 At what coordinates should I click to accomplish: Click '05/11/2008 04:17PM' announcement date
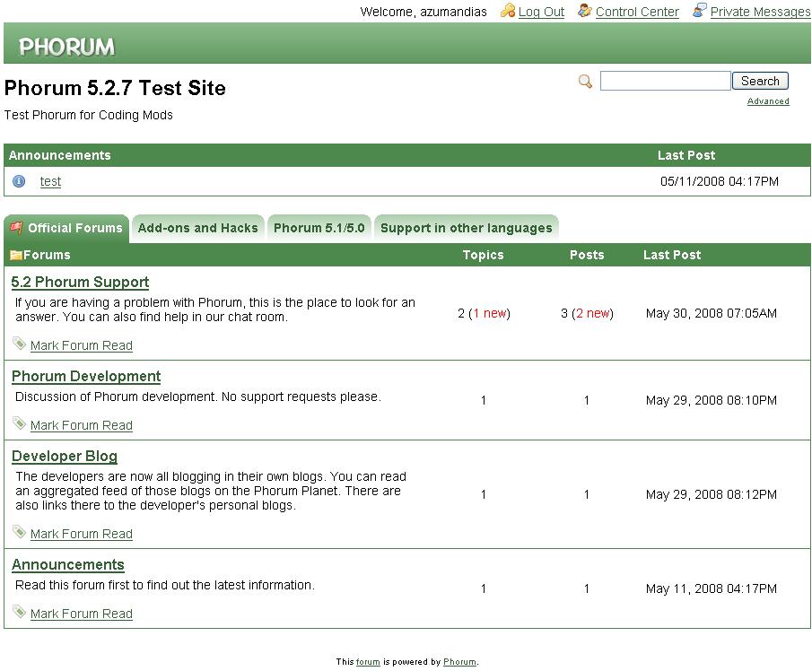[x=720, y=181]
